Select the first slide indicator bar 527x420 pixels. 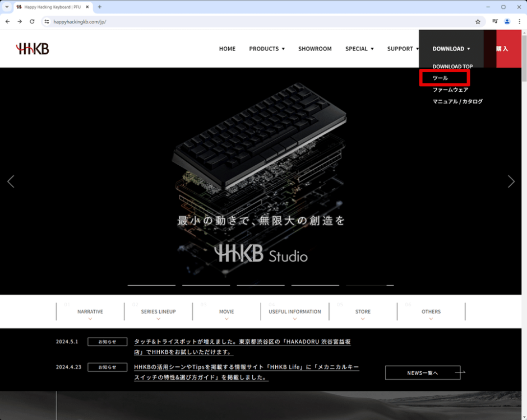(152, 284)
